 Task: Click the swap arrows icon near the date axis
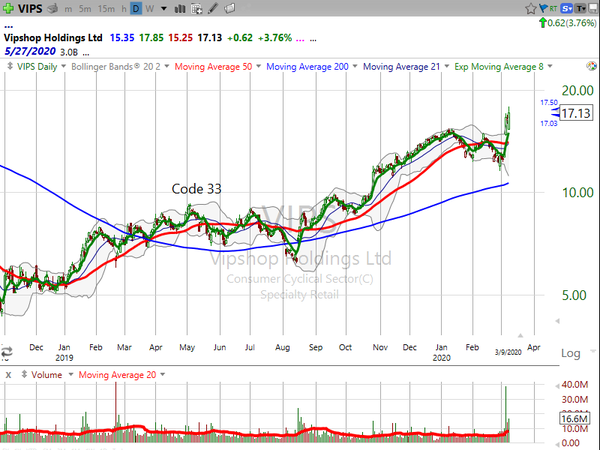tap(7, 351)
